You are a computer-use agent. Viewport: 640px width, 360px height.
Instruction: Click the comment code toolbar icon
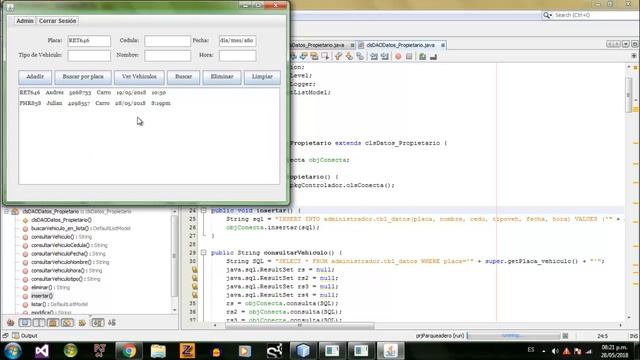pyautogui.click(x=422, y=57)
